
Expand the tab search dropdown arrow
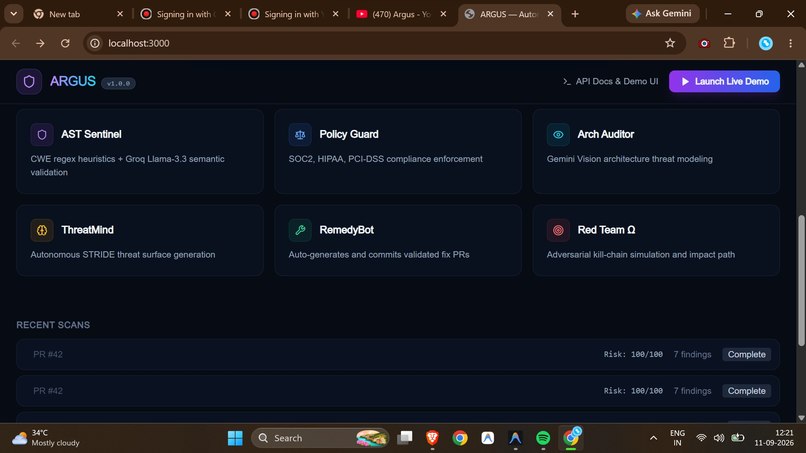point(14,14)
